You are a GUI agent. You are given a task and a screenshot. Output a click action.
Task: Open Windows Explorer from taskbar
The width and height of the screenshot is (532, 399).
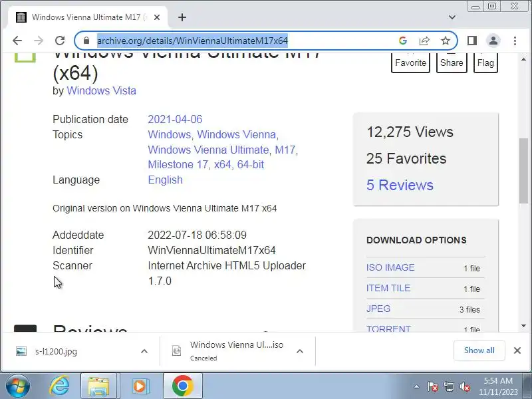98,386
